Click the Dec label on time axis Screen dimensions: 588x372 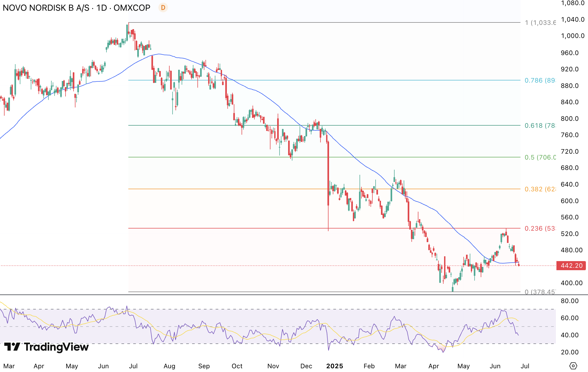(x=306, y=366)
